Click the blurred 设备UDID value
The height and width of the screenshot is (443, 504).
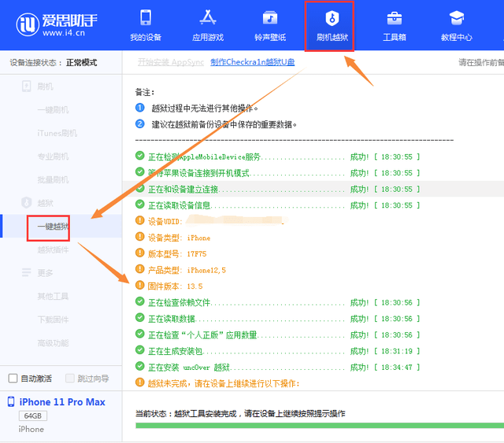click(x=237, y=220)
